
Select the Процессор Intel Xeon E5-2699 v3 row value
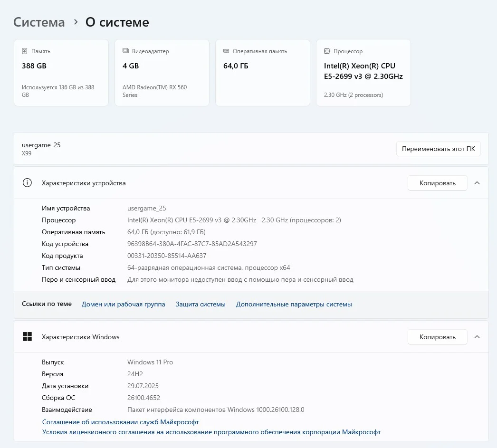tap(234, 220)
